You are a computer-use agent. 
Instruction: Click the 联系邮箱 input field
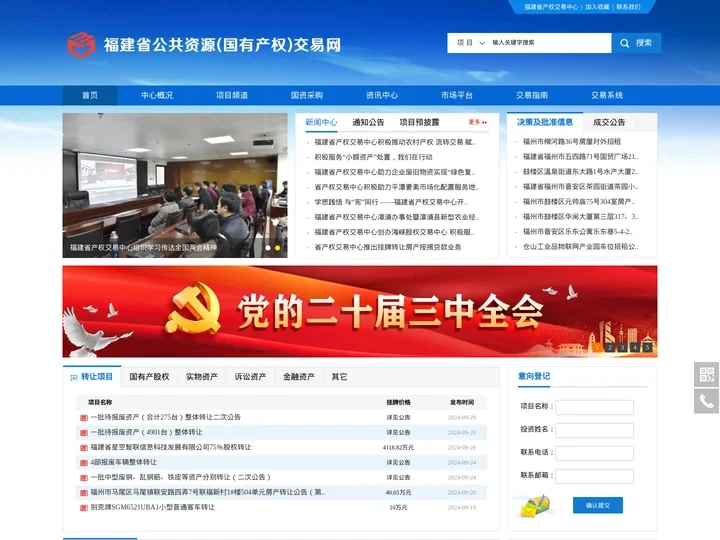click(x=595, y=476)
